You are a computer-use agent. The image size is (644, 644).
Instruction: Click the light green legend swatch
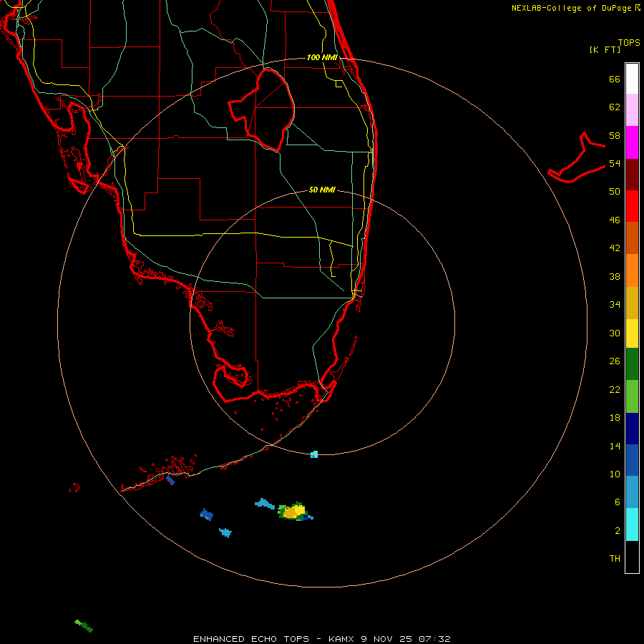[x=632, y=396]
